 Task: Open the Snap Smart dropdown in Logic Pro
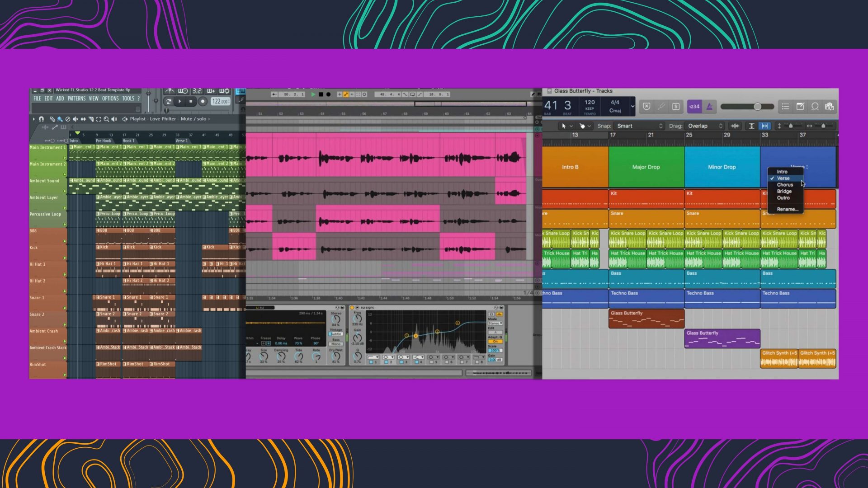tap(639, 126)
